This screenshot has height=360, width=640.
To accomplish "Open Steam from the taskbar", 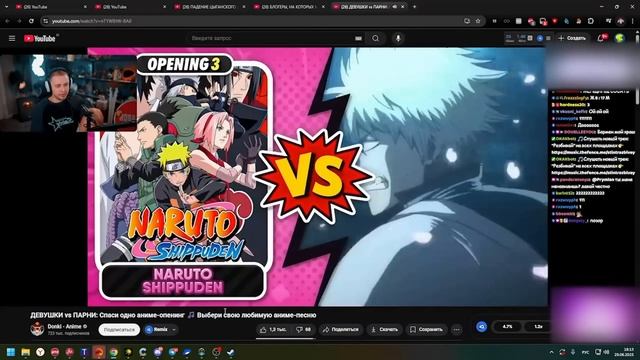I will (231, 352).
